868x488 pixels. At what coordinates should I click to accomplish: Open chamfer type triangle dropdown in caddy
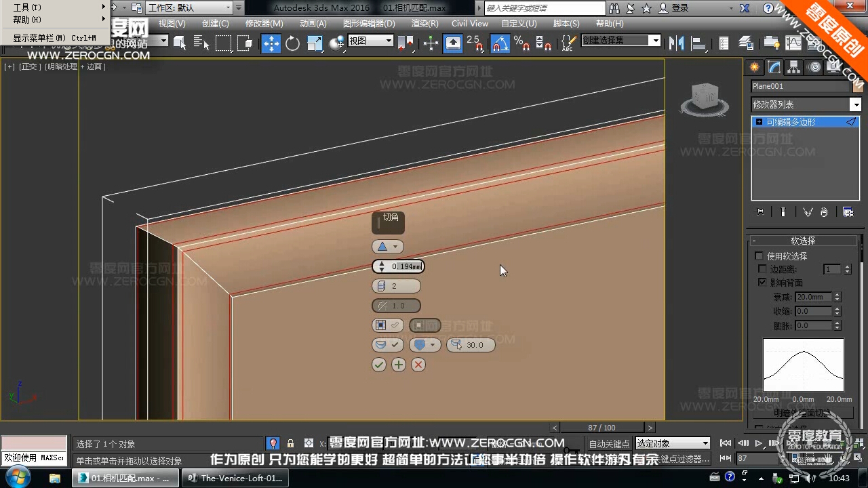pos(388,247)
